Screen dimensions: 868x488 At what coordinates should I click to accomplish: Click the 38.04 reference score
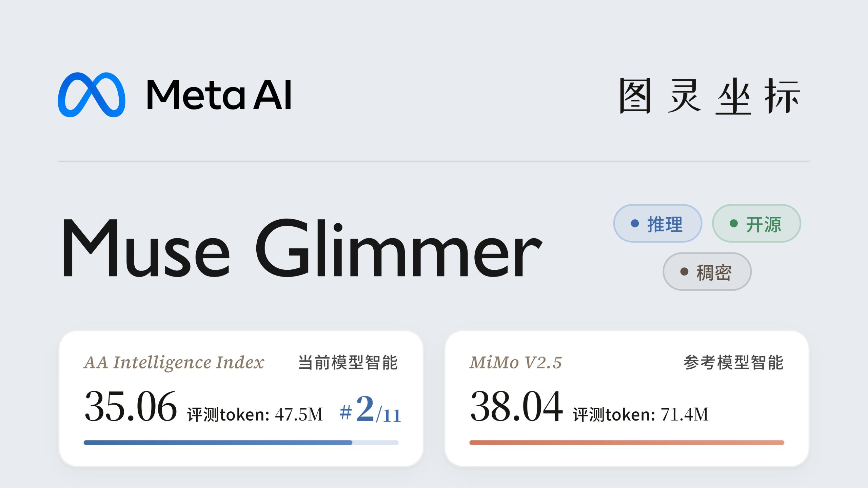click(x=516, y=406)
